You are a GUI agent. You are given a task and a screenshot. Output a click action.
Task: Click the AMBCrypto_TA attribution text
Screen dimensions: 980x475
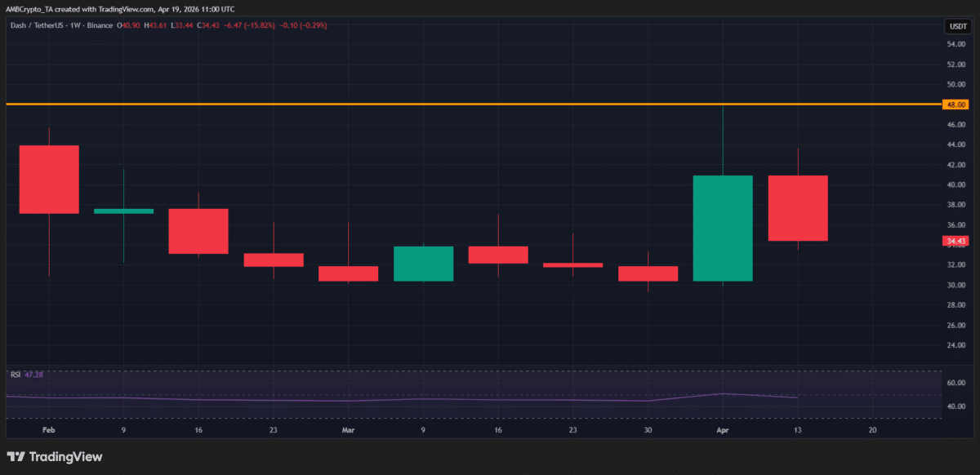coord(29,11)
